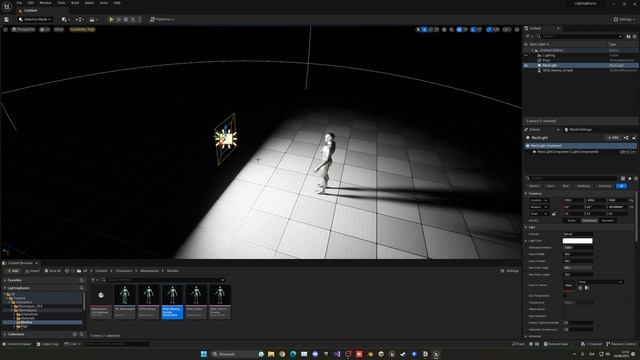
Task: Click Scalability High viewport warning button
Action: click(x=82, y=29)
